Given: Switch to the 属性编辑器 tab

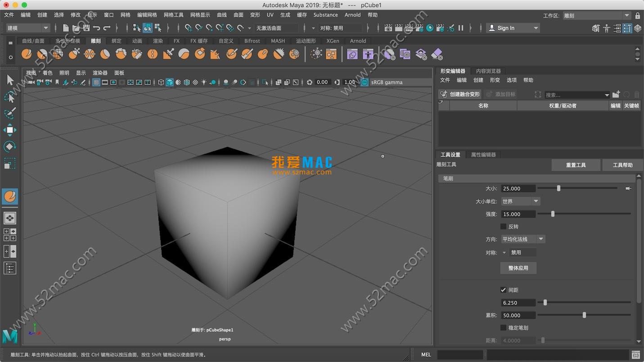Looking at the screenshot, I should 483,155.
